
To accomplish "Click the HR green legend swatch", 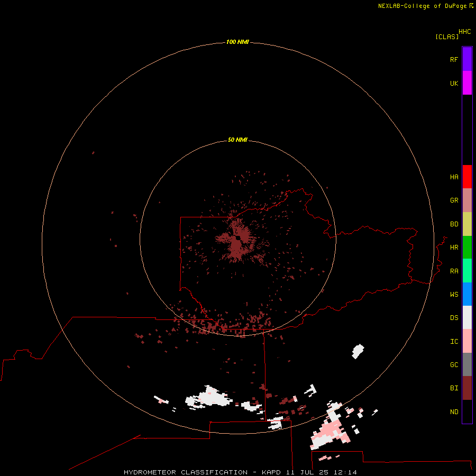I will (x=467, y=247).
